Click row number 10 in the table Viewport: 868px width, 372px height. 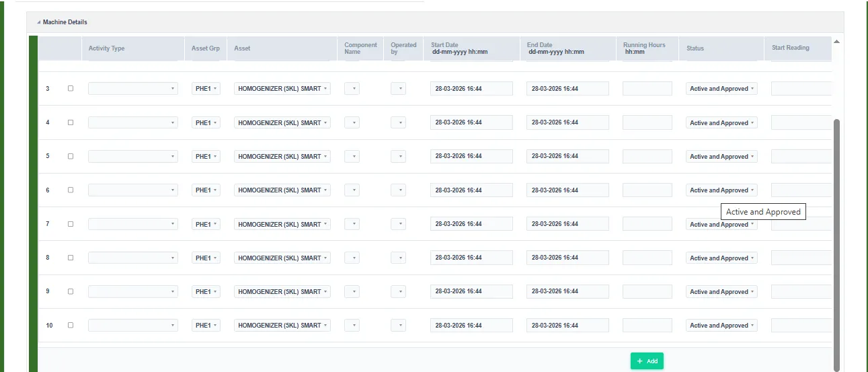49,325
